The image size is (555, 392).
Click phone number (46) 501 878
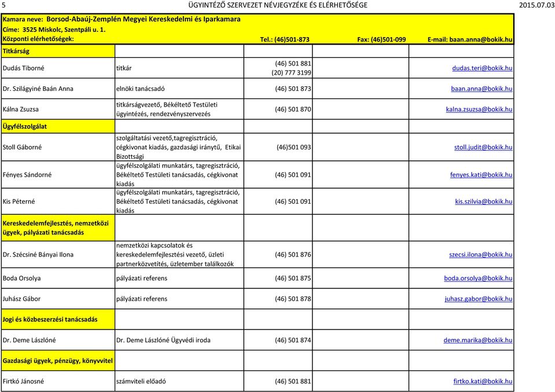(x=293, y=299)
